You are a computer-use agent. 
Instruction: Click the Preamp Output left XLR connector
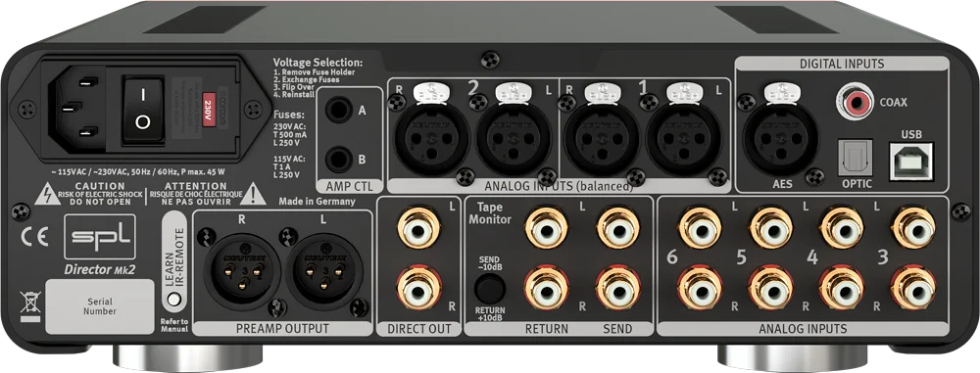coord(324,271)
